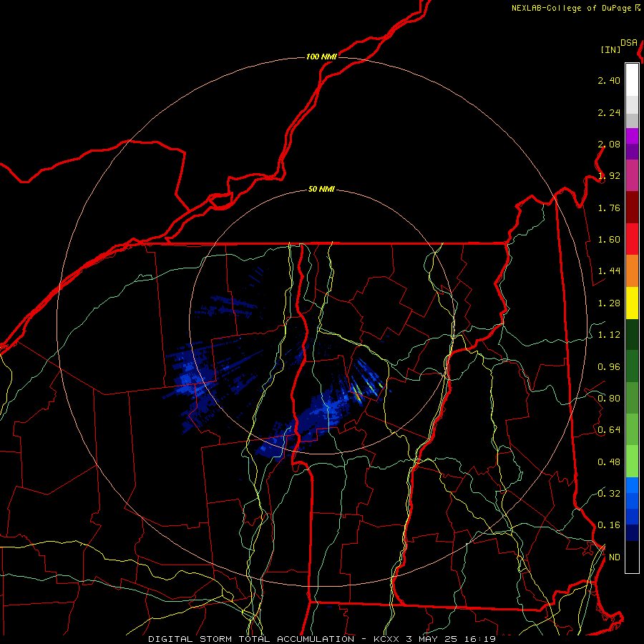Select the dark maroon legend swatch
The width and height of the screenshot is (644, 644).
click(632, 208)
